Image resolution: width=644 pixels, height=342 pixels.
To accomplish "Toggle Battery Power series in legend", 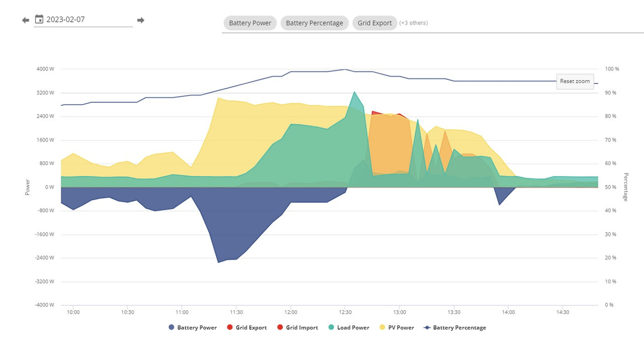I will [193, 327].
